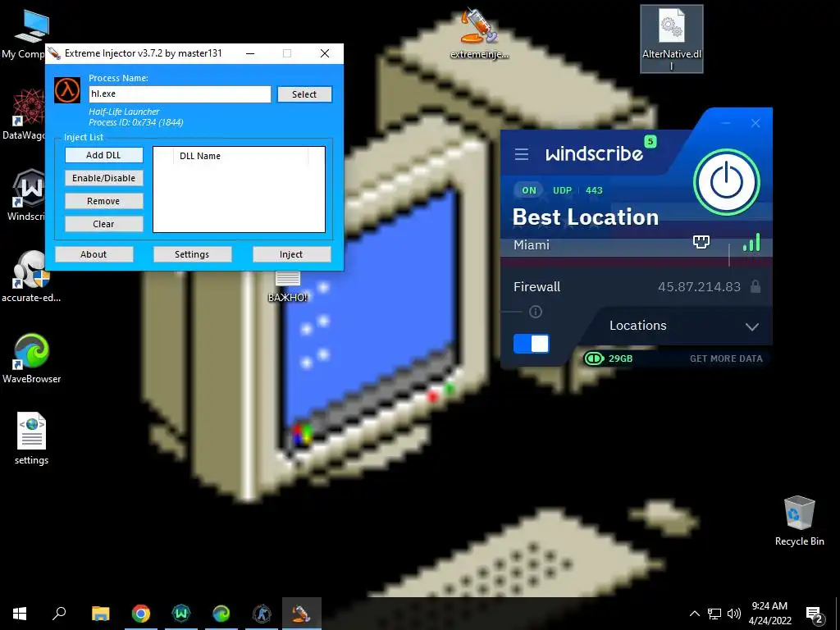Close the Windscribe window
The width and height of the screenshot is (840, 630).
[756, 123]
